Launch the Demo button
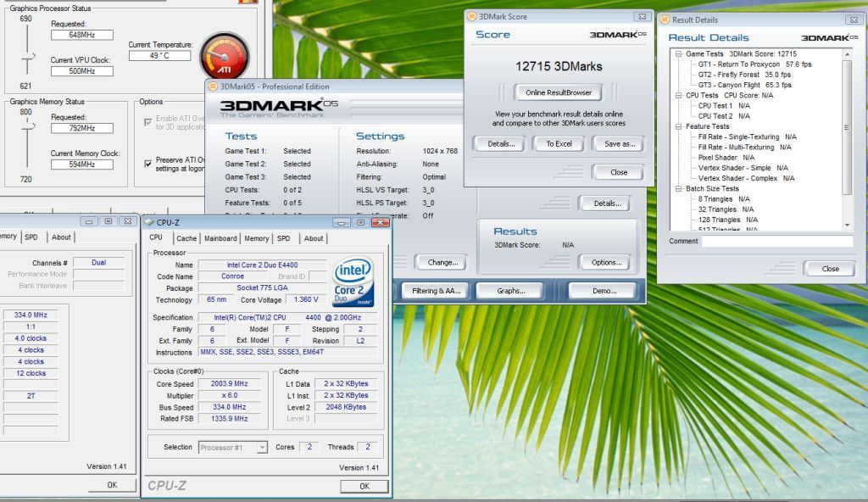The image size is (868, 502). [x=604, y=290]
